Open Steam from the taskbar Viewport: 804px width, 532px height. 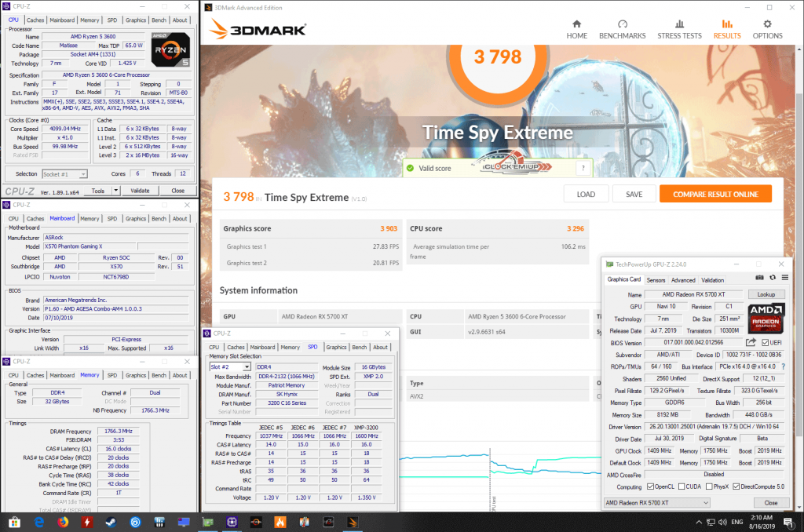(x=110, y=521)
